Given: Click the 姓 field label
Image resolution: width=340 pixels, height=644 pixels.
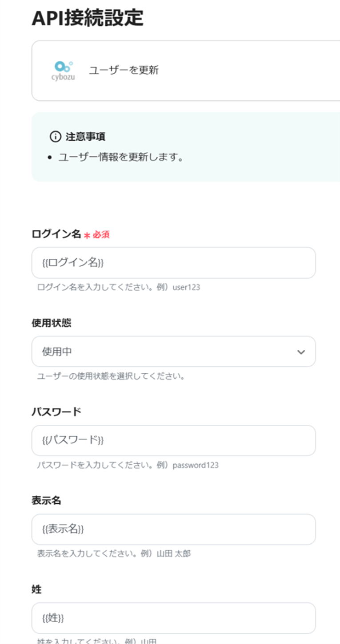Looking at the screenshot, I should click(36, 589).
